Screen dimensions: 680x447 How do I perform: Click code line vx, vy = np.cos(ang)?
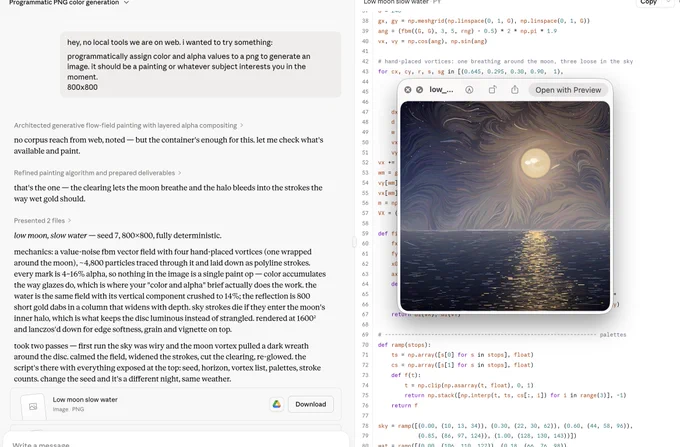tap(432, 41)
